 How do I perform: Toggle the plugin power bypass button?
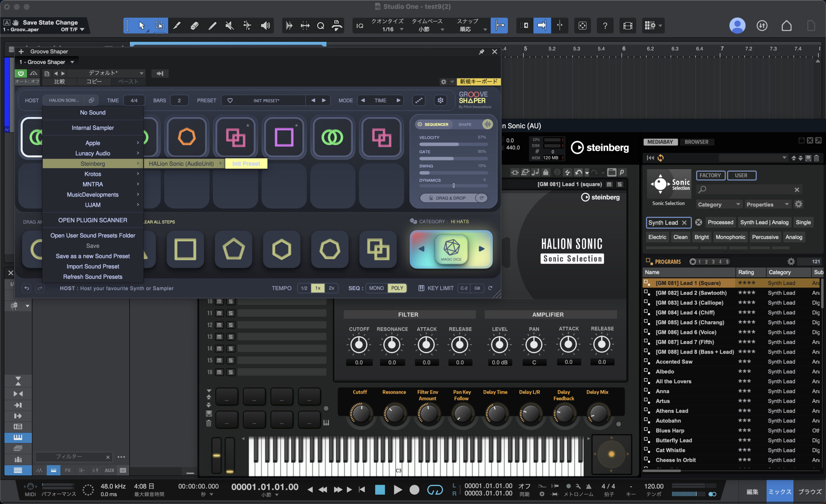point(21,74)
